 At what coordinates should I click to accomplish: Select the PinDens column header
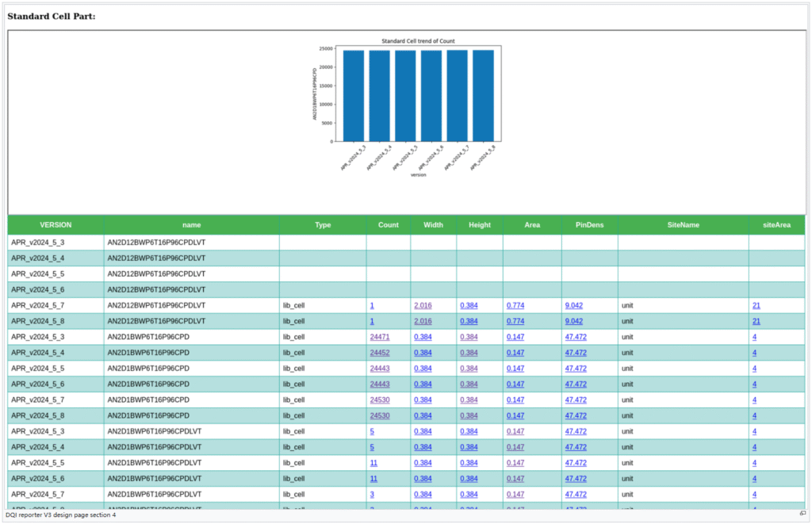[x=589, y=225]
